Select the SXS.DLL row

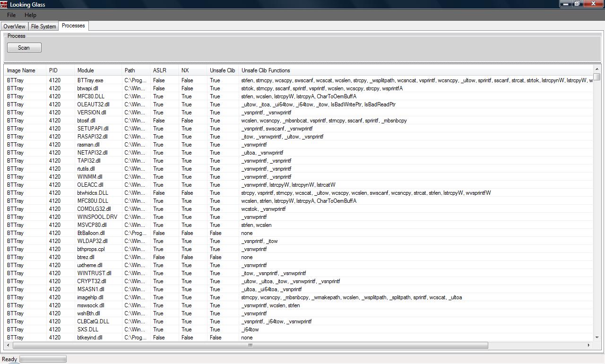click(299, 329)
